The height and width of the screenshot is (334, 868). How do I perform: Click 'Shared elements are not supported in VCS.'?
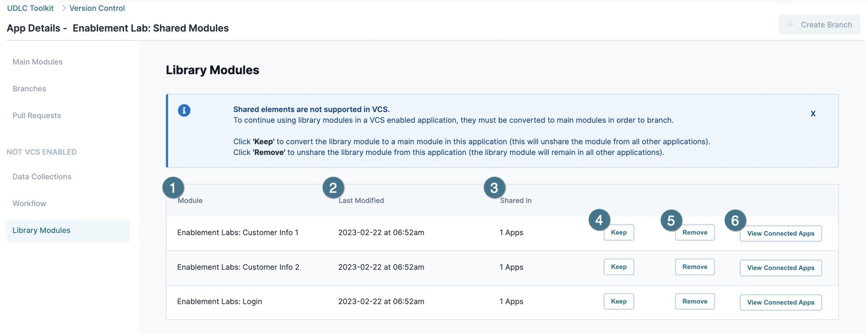[x=311, y=109]
